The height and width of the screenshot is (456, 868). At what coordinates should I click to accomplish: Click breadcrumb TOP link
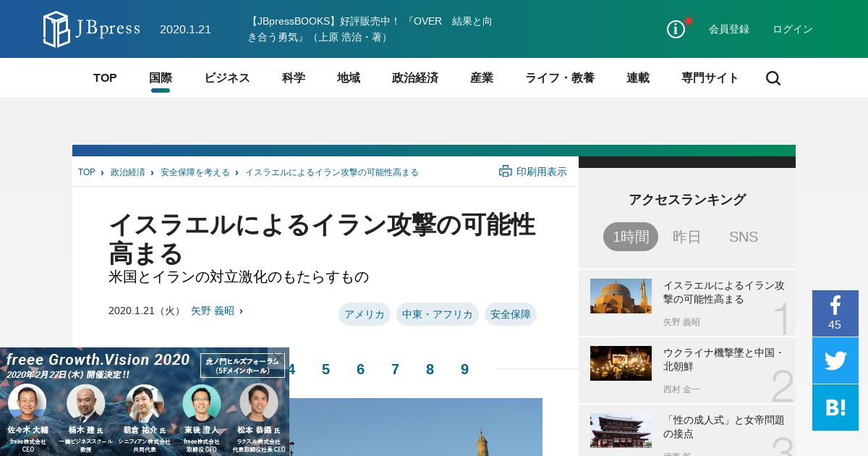point(87,172)
